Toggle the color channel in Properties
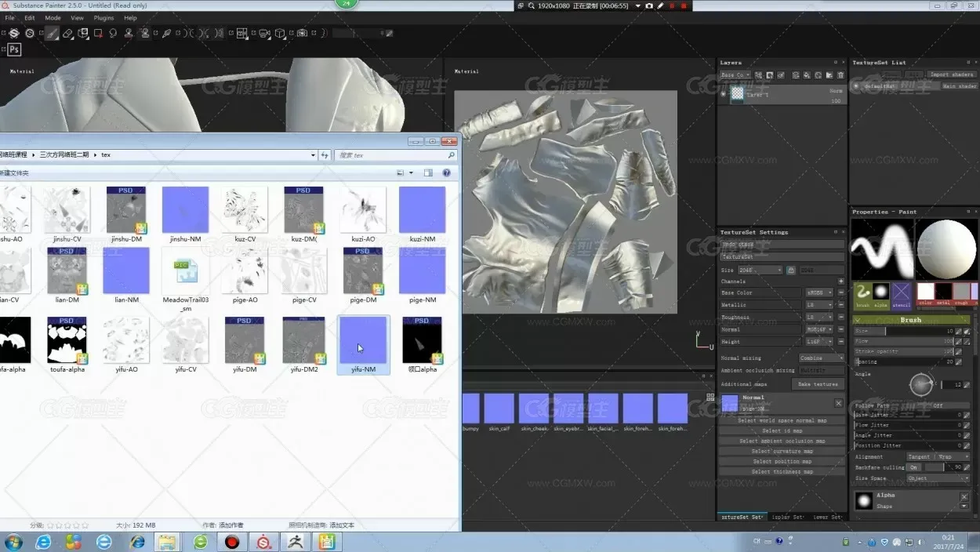 point(926,295)
